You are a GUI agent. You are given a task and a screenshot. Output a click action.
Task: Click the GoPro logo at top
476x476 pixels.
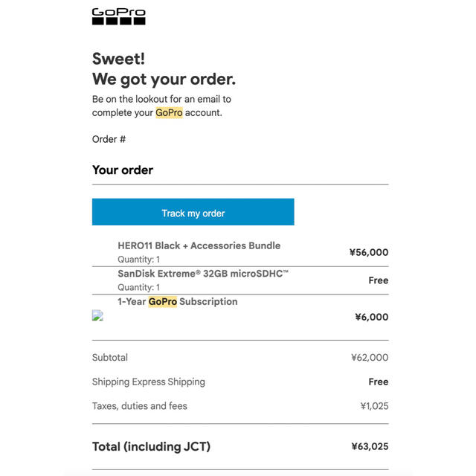coord(119,16)
